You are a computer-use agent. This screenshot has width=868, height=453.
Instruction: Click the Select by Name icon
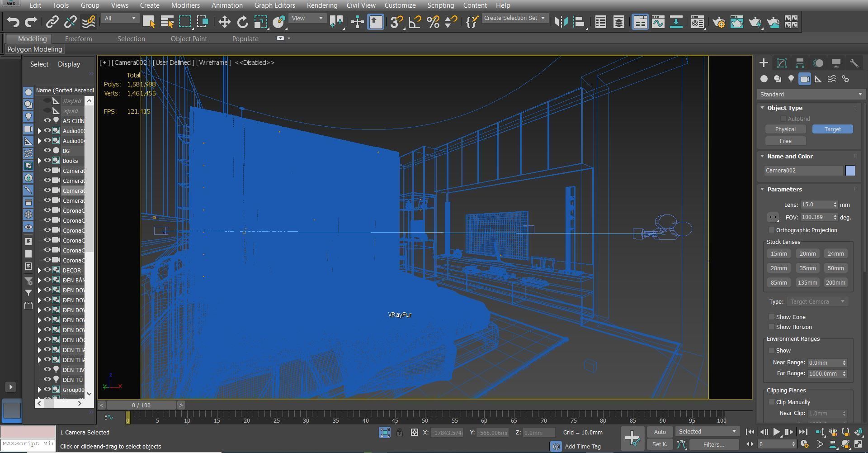[167, 22]
